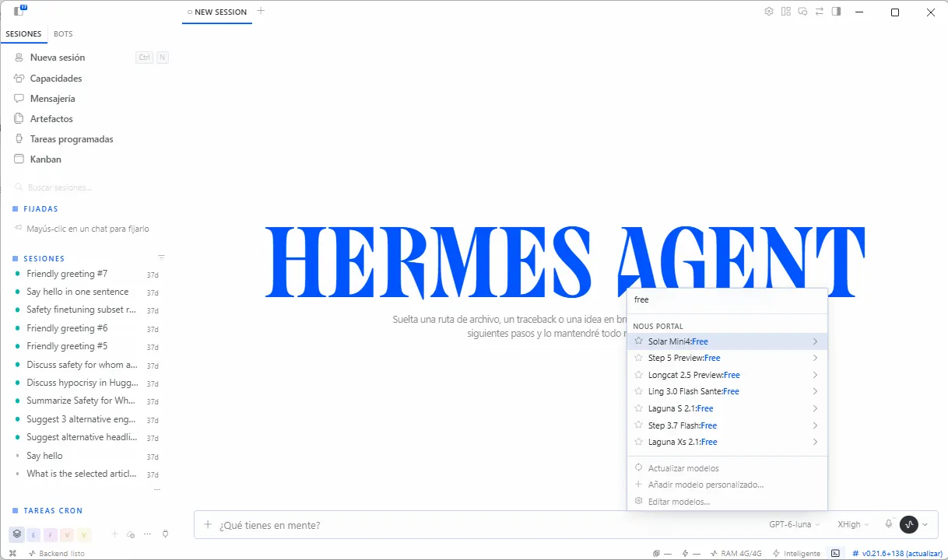
Task: Star the Laguna S 2.1:Free model
Action: [639, 408]
